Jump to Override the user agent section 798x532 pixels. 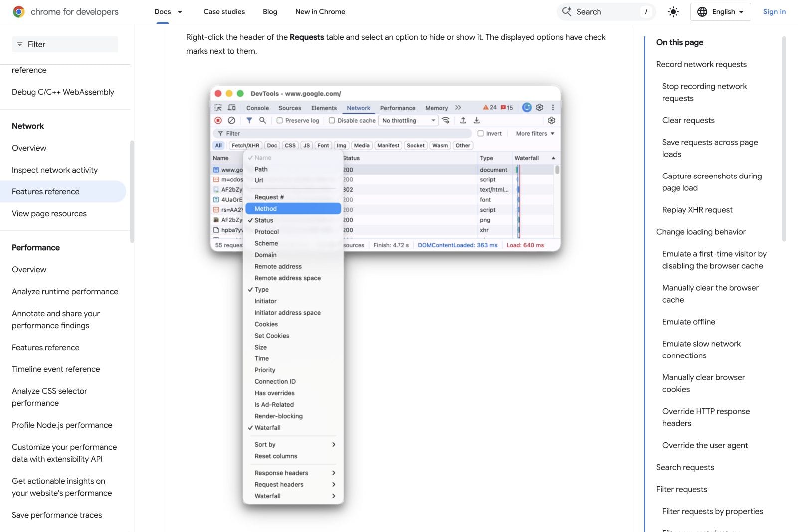pos(705,445)
